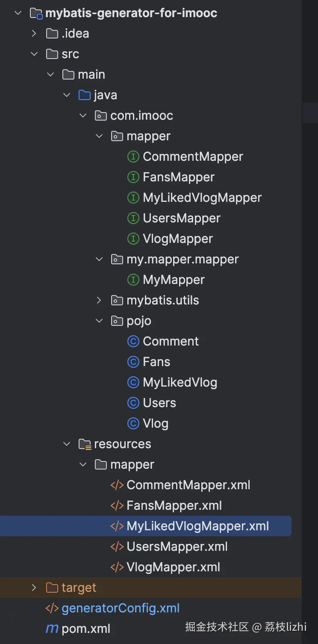Expand the .idea folder
The height and width of the screenshot is (644, 318).
34,34
